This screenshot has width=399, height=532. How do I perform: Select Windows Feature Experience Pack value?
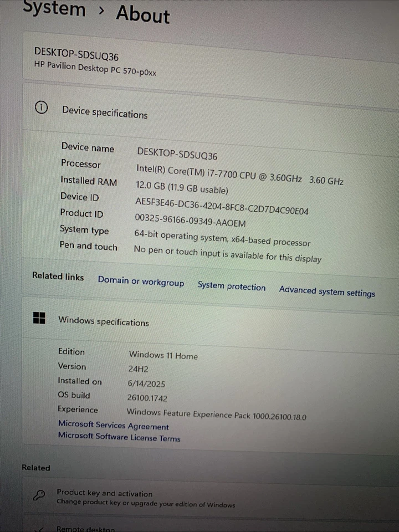pos(217,415)
